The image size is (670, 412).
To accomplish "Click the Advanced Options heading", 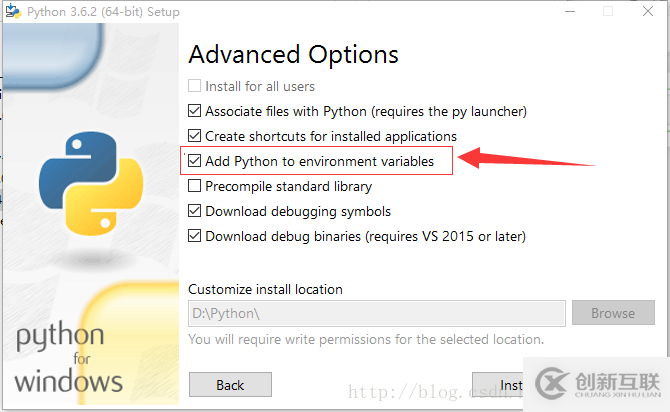I will click(294, 55).
